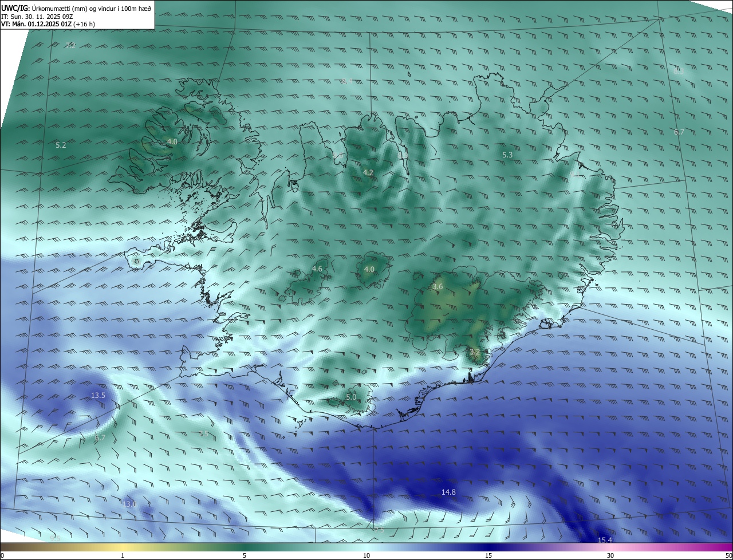Pick the yellow section of the color scale
The height and width of the screenshot is (560, 733).
point(123,547)
